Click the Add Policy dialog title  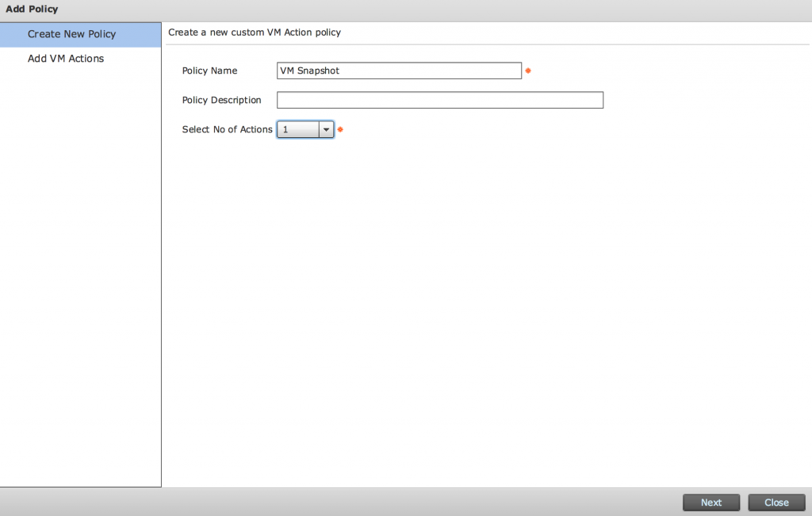click(x=31, y=9)
